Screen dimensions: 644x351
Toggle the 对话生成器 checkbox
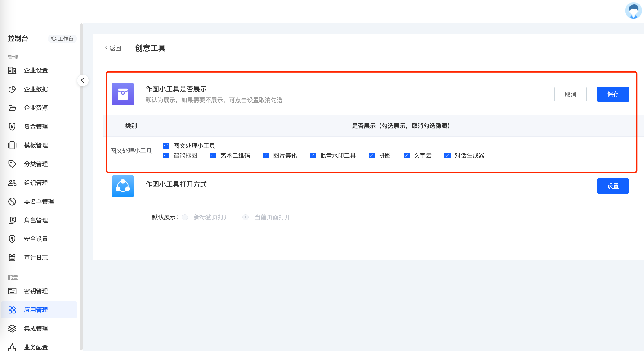click(x=447, y=156)
